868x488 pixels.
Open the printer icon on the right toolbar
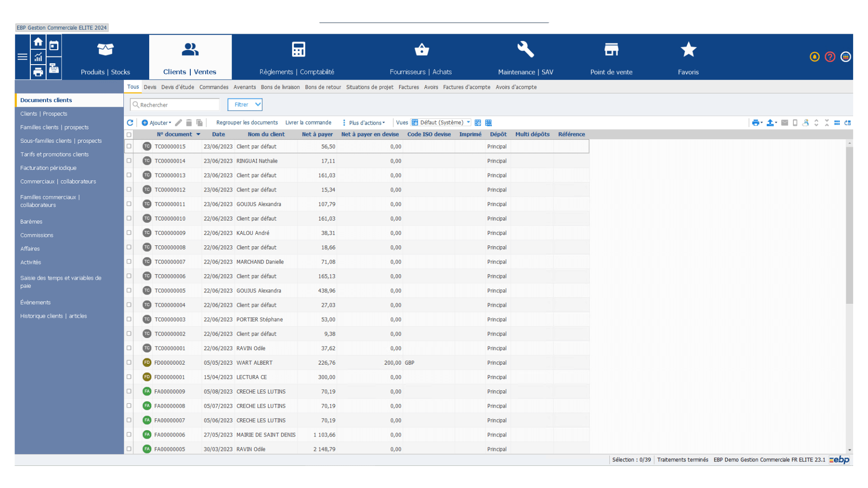click(x=755, y=122)
